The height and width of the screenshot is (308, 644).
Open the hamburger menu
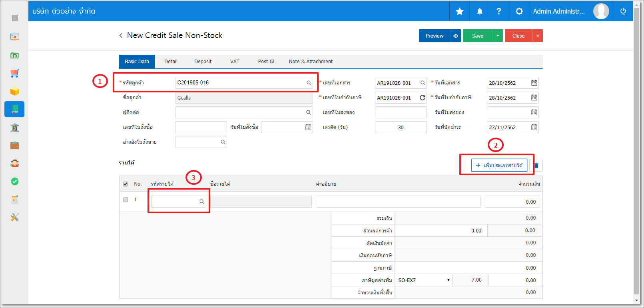click(15, 18)
